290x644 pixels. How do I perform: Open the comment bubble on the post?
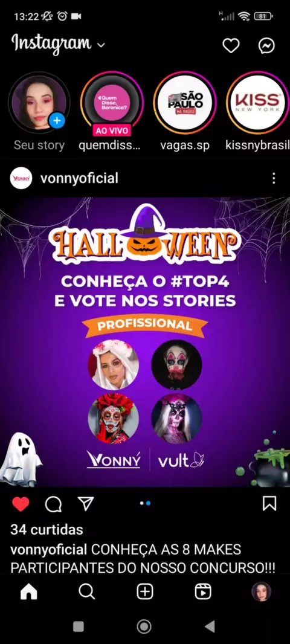(53, 504)
